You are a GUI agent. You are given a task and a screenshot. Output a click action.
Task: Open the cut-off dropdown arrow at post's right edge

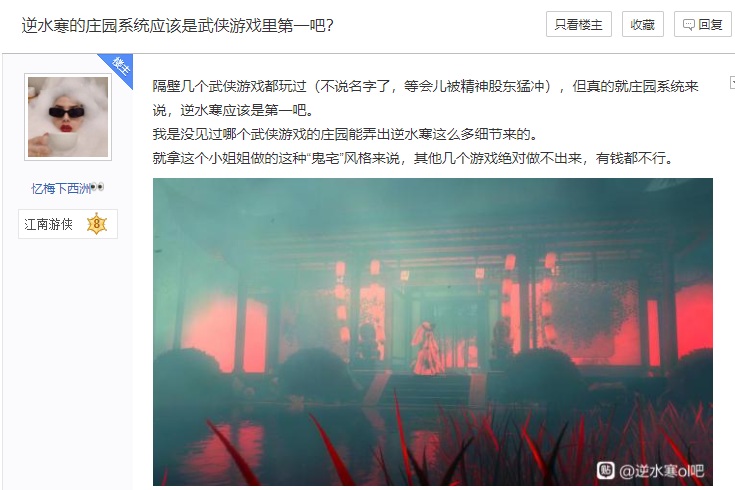coord(732,83)
